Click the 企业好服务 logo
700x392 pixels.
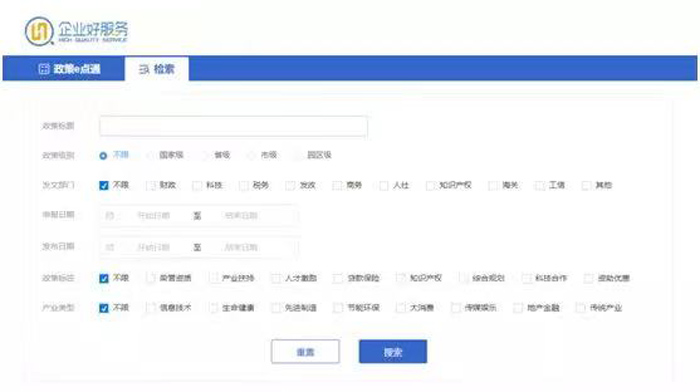tap(76, 31)
